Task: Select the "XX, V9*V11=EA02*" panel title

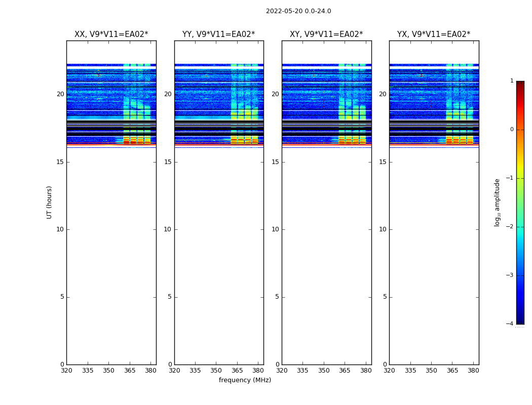Action: click(111, 34)
